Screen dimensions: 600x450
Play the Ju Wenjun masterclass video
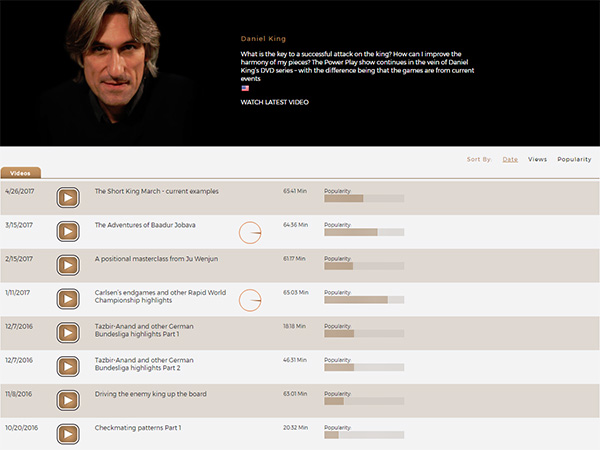[67, 266]
